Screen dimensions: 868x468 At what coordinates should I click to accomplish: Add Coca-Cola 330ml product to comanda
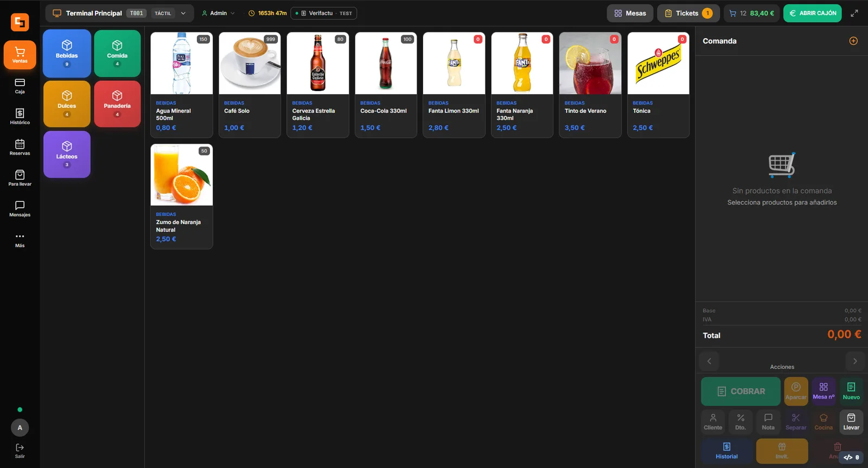click(386, 85)
